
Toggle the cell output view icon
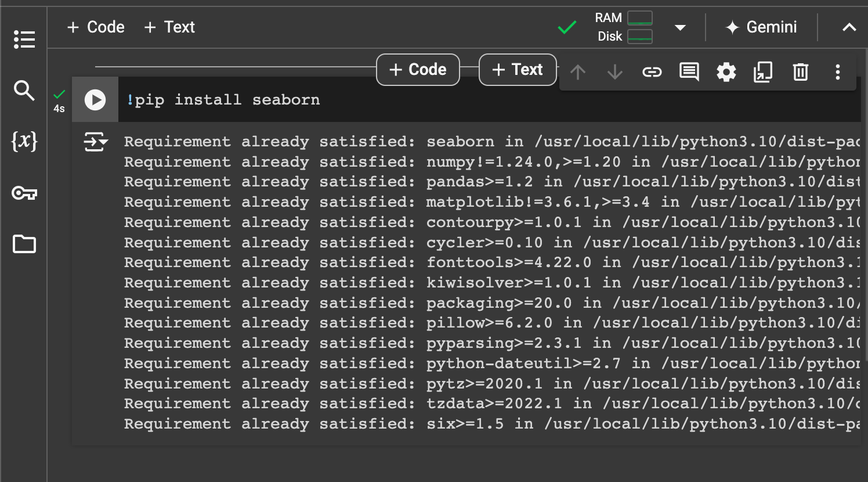96,142
